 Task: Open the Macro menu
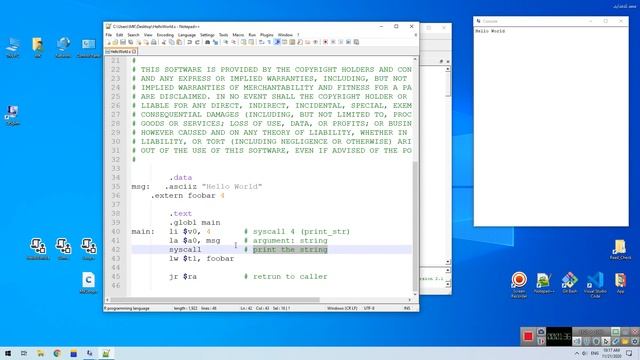coord(238,35)
